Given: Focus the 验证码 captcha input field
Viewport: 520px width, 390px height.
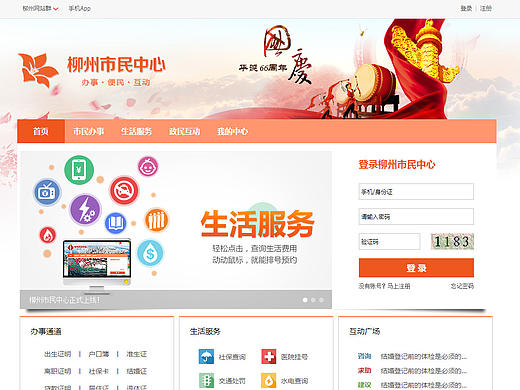Looking at the screenshot, I should point(389,242).
